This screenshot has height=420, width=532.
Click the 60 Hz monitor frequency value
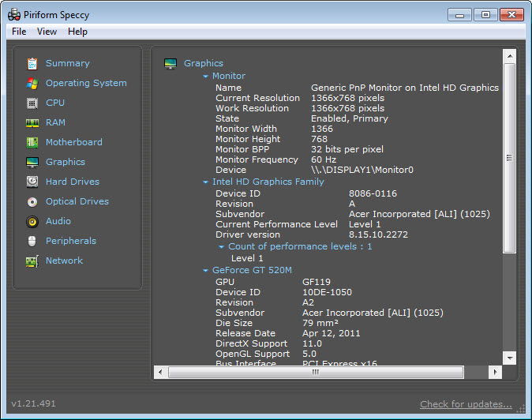(324, 159)
